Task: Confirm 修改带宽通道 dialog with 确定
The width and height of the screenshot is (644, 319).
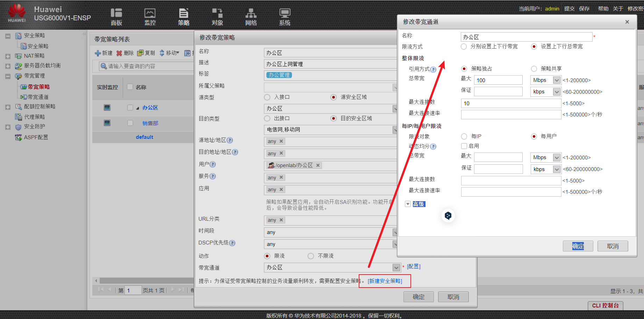Action: click(x=578, y=246)
